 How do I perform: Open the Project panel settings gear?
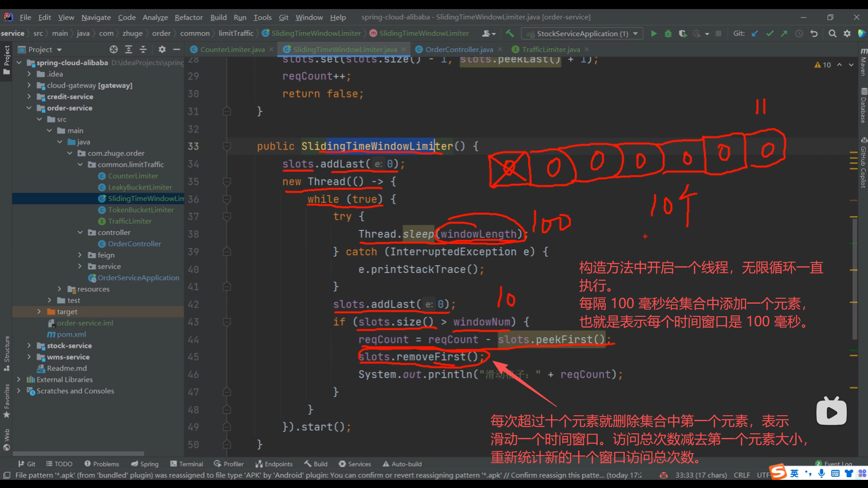pyautogui.click(x=162, y=49)
